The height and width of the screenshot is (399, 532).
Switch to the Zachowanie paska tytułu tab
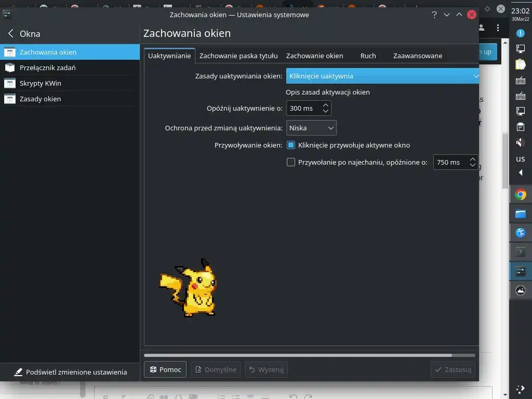[x=238, y=56]
